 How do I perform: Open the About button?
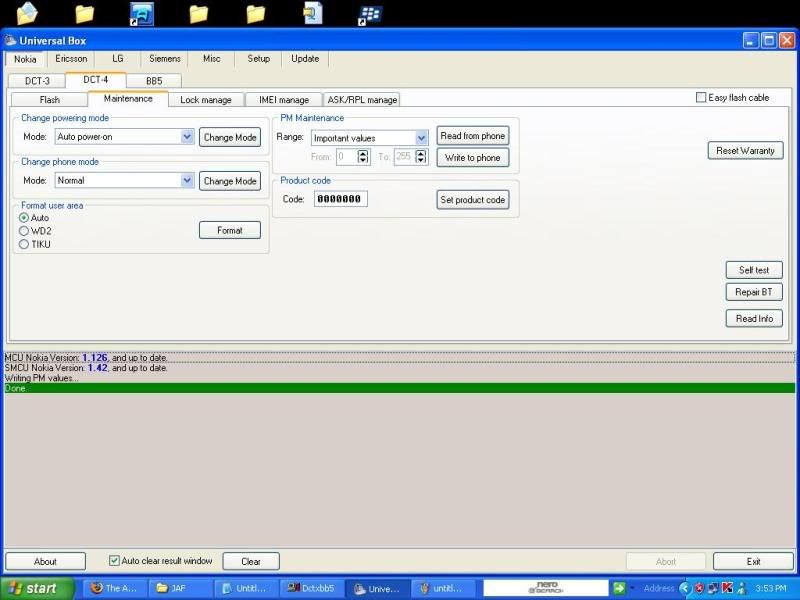tap(45, 561)
